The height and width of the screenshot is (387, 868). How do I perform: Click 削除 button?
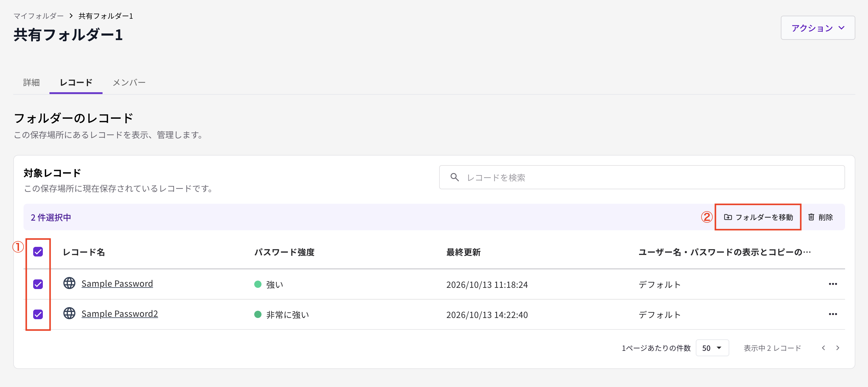tap(820, 217)
